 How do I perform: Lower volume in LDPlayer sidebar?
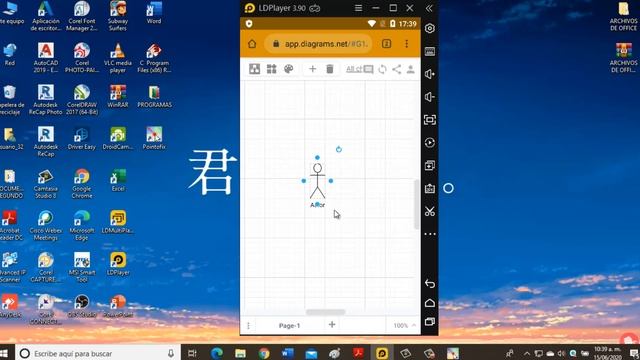pyautogui.click(x=429, y=97)
